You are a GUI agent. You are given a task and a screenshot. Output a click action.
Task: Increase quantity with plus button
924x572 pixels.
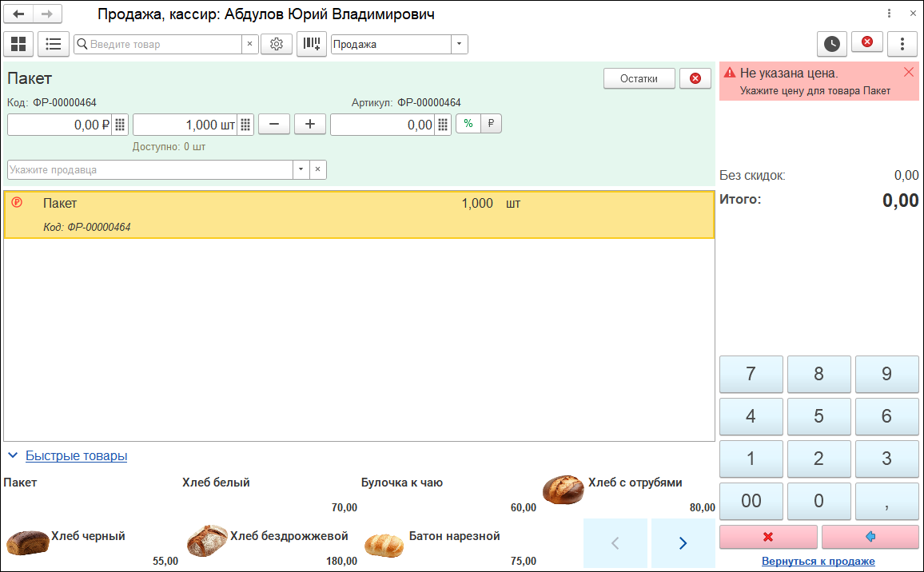tap(310, 125)
